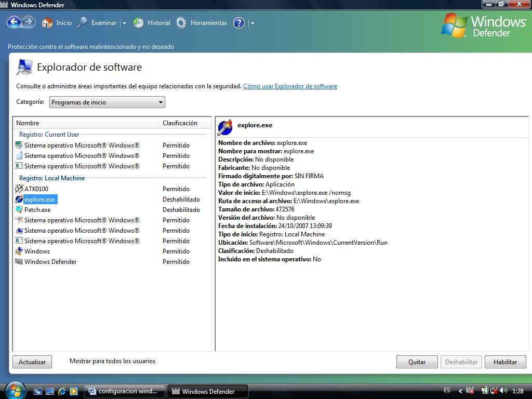Image resolution: width=532 pixels, height=399 pixels.
Task: Select the Patch.exe program name
Action: (x=37, y=210)
